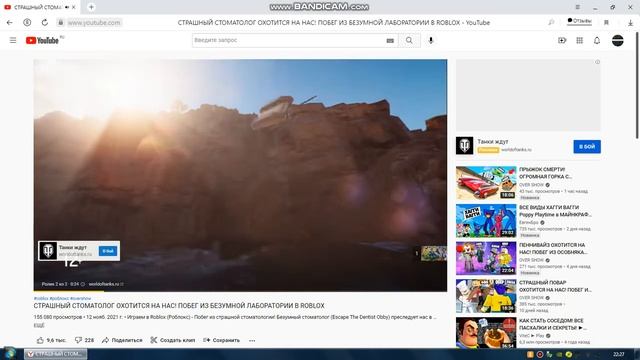Click the ad info icon above the sidebar banner

tap(597, 62)
